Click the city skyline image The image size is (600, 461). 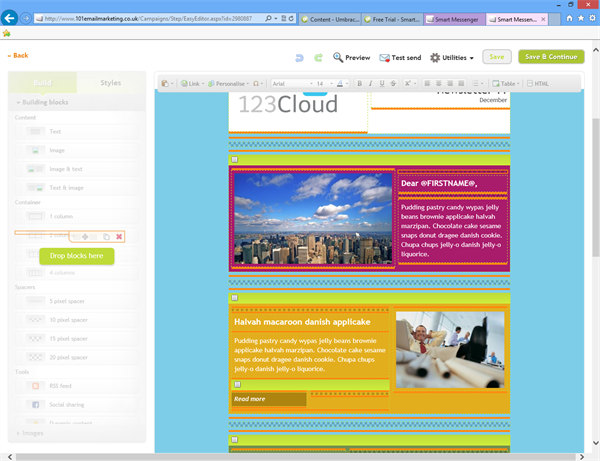click(x=313, y=218)
